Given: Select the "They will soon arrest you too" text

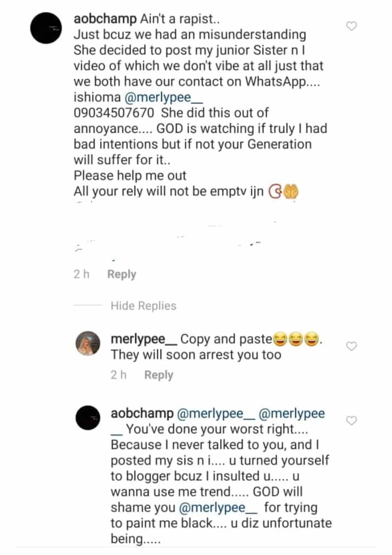Looking at the screenshot, I should pyautogui.click(x=196, y=355).
